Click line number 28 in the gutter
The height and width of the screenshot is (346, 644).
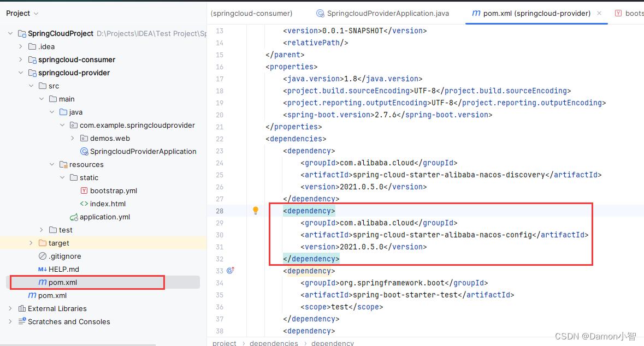point(220,211)
